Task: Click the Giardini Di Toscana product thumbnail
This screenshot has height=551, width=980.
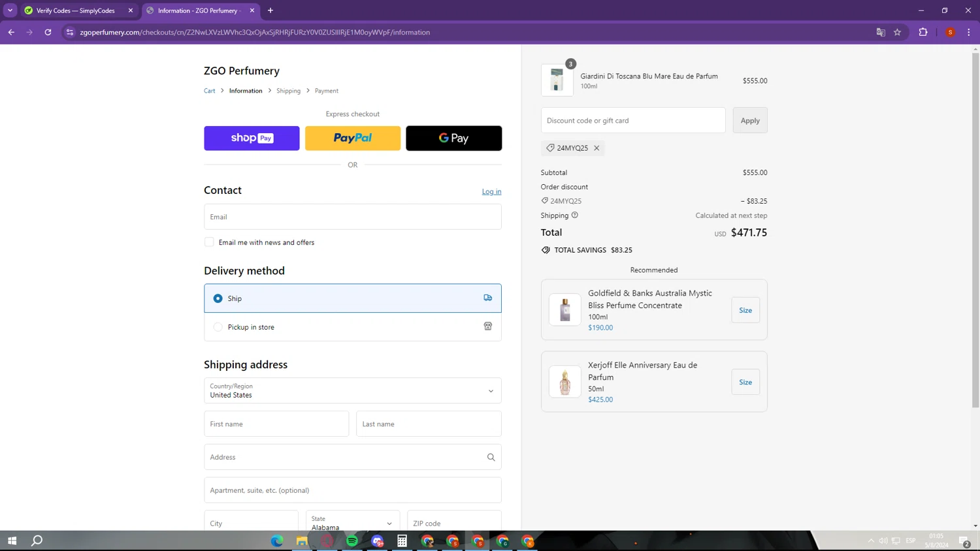Action: [x=557, y=80]
